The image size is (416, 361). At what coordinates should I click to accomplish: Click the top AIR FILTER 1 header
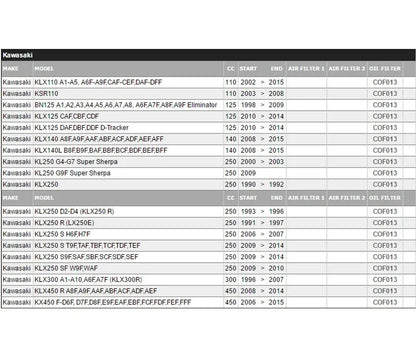306,69
